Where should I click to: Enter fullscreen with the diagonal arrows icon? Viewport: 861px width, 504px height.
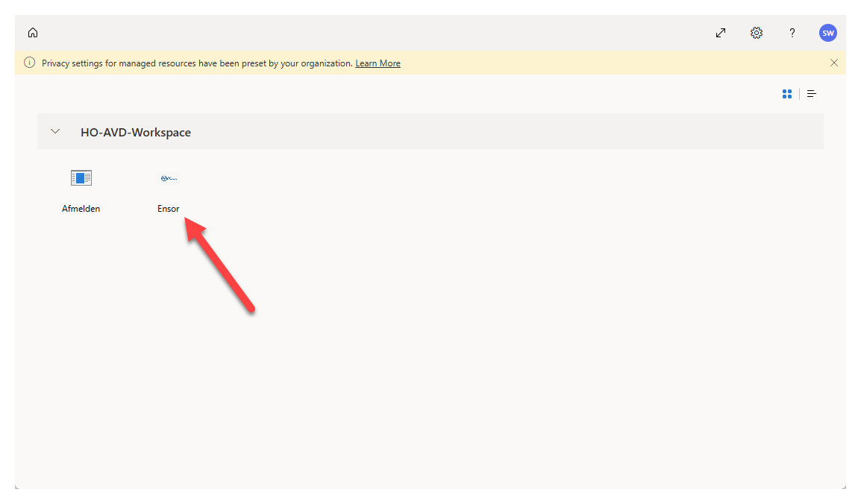click(x=721, y=33)
